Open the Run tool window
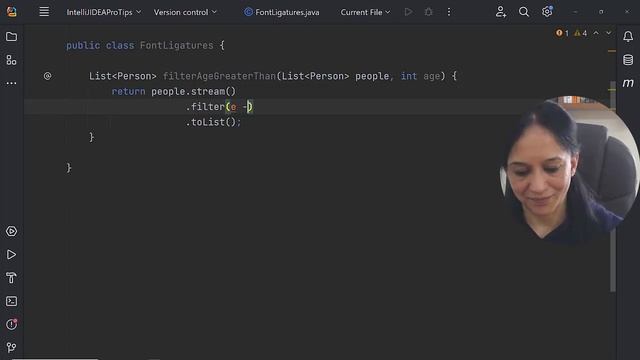Image resolution: width=640 pixels, height=360 pixels. [x=11, y=255]
